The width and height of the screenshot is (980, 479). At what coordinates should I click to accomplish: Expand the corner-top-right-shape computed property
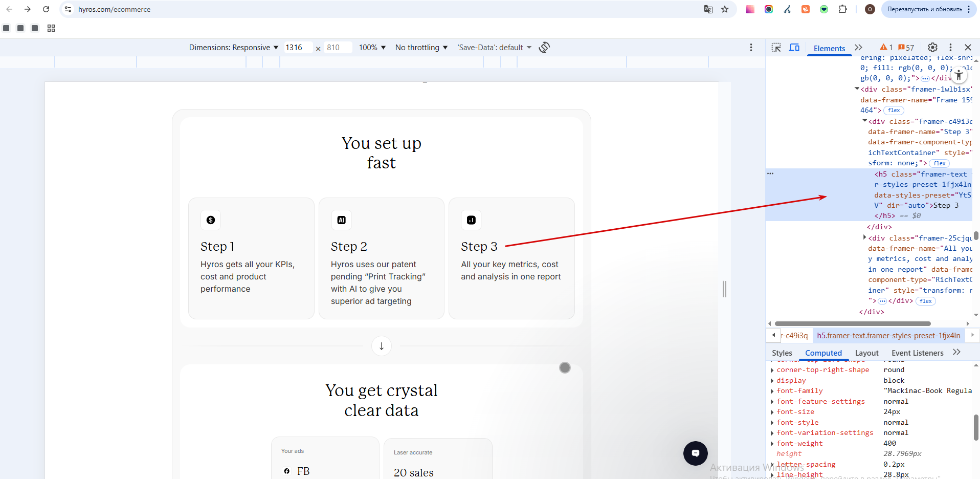[x=772, y=370]
